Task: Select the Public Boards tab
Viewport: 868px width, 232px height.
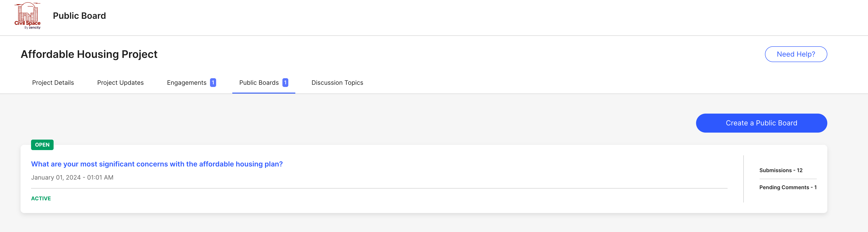Action: point(259,83)
